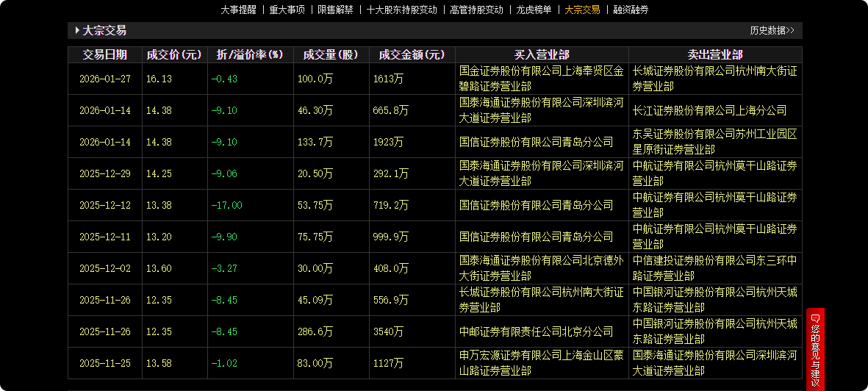Click the 买入营业部 column header
This screenshot has height=391, width=868.
pyautogui.click(x=542, y=54)
